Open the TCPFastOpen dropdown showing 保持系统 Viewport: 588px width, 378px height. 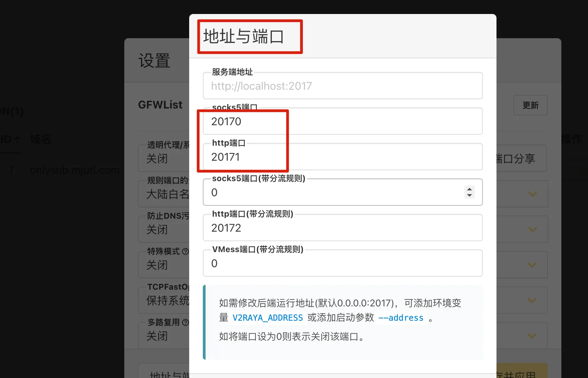[x=164, y=301]
